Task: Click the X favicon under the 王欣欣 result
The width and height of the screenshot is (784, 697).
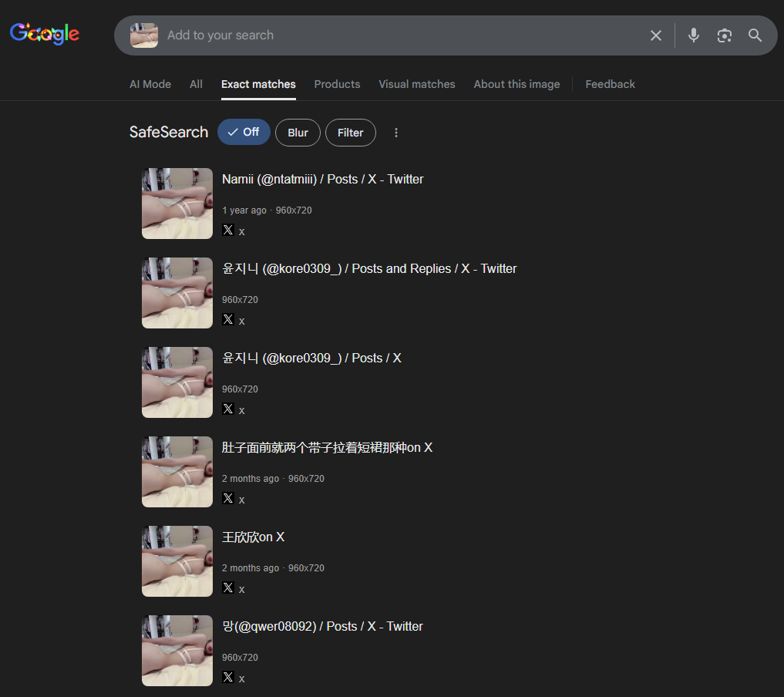Action: [x=228, y=588]
